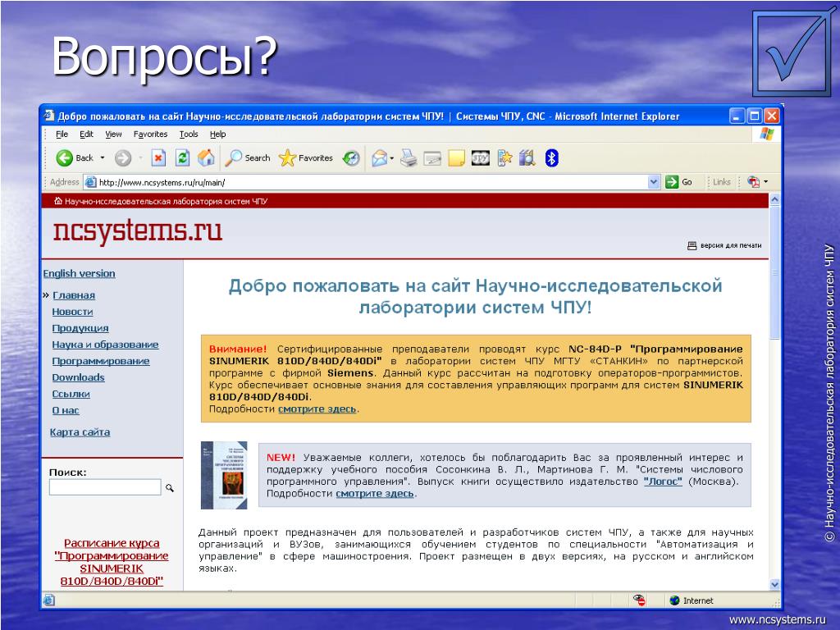Image resolution: width=840 pixels, height=630 pixels.
Task: Go to the Главная link
Action: [x=73, y=295]
